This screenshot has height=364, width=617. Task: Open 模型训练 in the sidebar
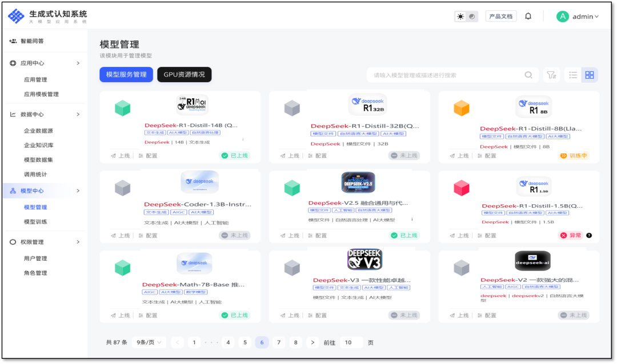(x=35, y=221)
